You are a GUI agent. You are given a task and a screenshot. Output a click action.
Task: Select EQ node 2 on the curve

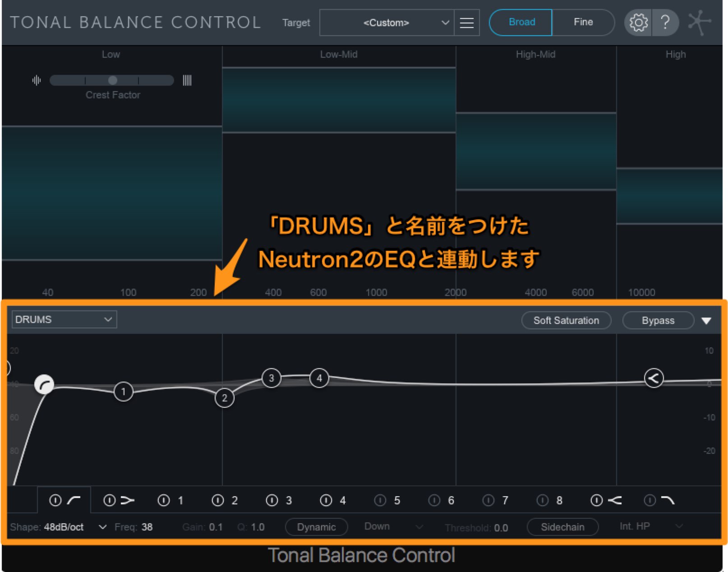pos(224,398)
